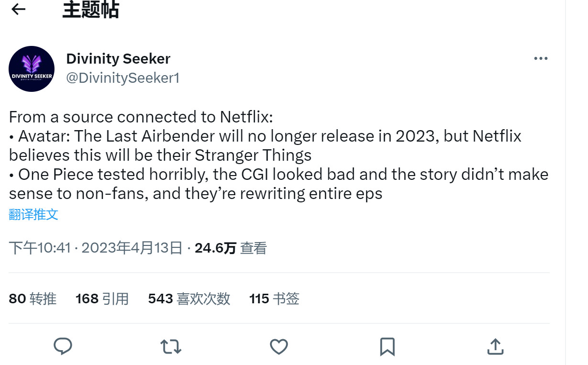Click the 主题帖 page title
Image resolution: width=588 pixels, height=365 pixels.
pyautogui.click(x=90, y=10)
